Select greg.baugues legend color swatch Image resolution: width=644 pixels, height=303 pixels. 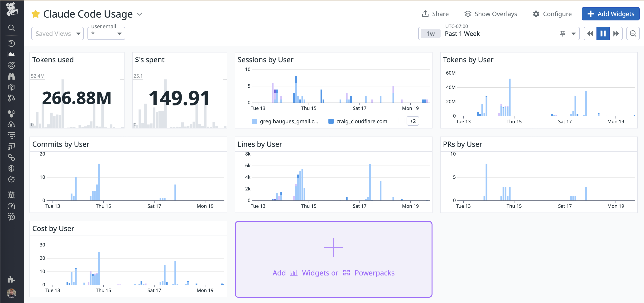(254, 121)
